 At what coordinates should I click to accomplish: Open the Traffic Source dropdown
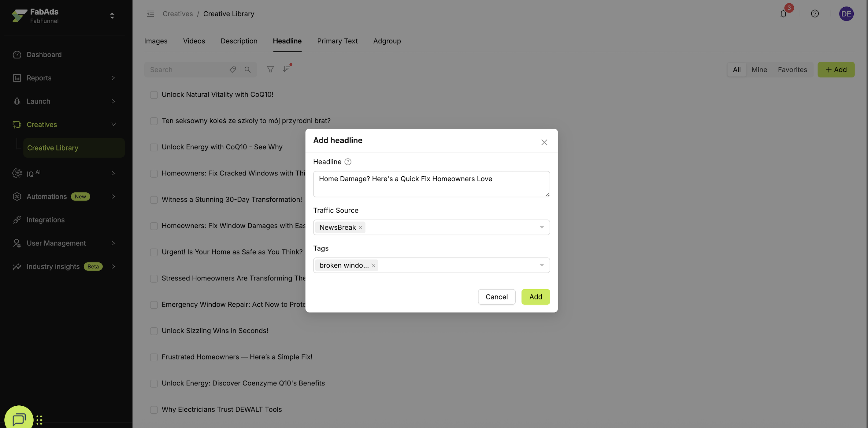(x=541, y=227)
